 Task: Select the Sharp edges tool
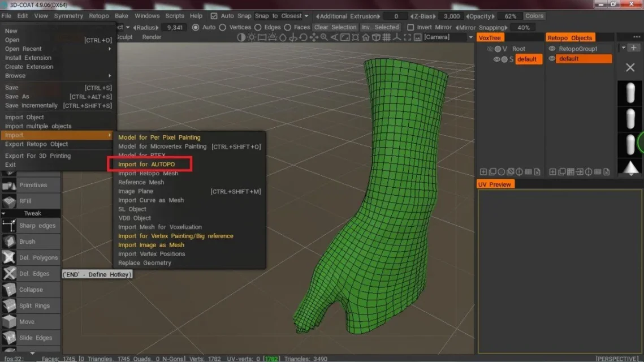point(31,226)
